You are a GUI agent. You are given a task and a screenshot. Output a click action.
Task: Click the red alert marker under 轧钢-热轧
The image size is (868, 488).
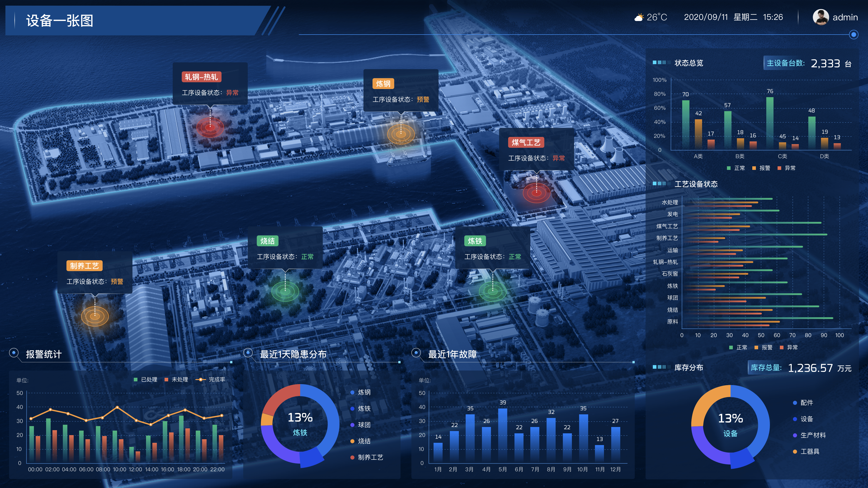(x=210, y=127)
